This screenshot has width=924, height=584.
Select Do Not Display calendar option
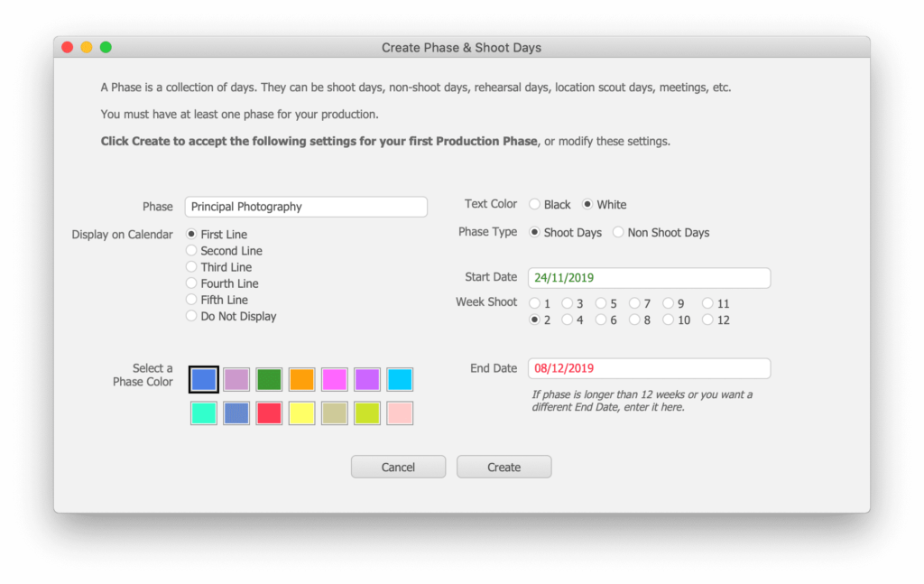coord(191,316)
